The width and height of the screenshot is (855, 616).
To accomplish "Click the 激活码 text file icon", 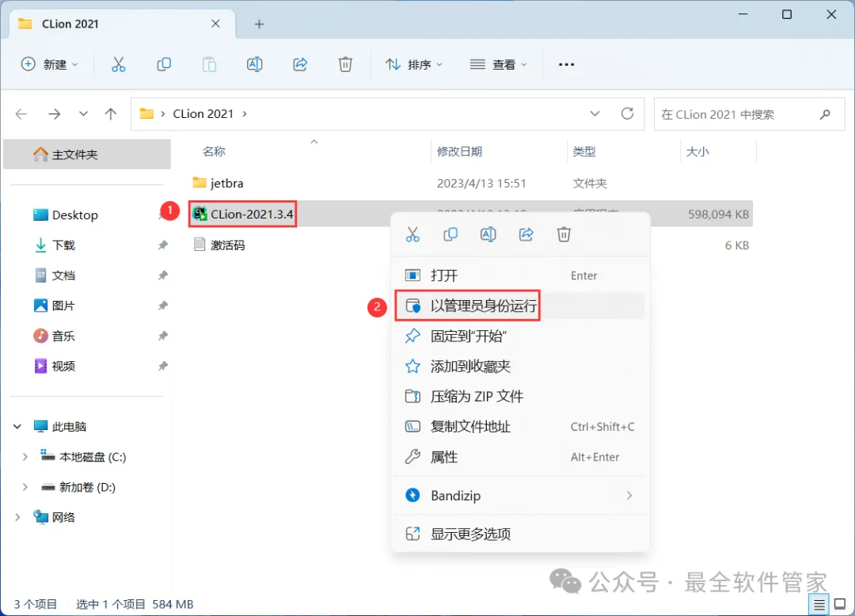I will (x=199, y=244).
